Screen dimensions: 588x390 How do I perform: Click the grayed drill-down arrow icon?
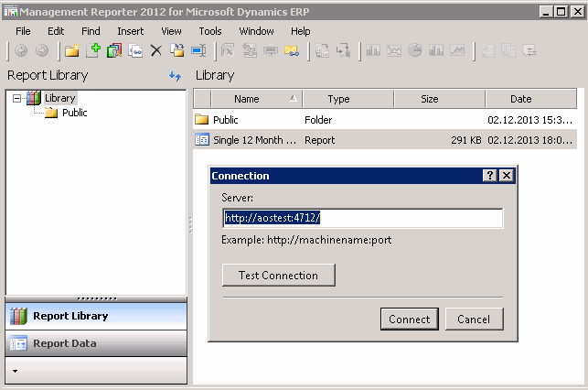point(343,50)
